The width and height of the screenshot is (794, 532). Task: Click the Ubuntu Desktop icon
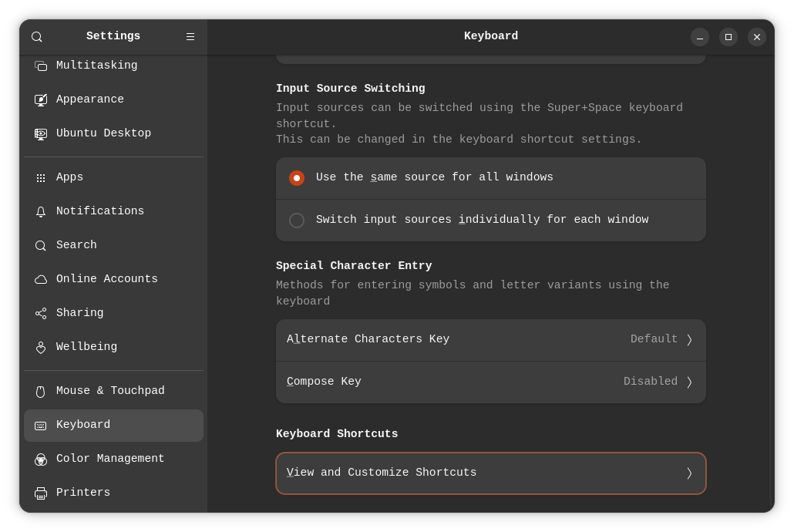click(x=41, y=134)
